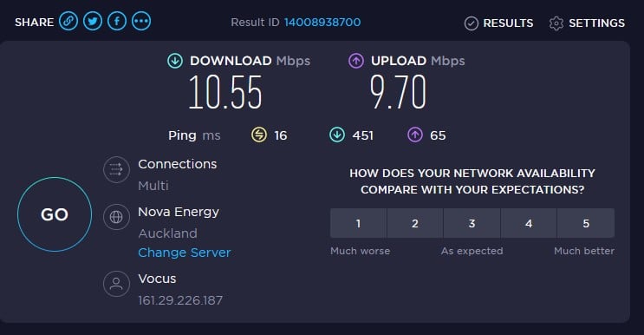Copy the result link via the share icon

click(68, 21)
